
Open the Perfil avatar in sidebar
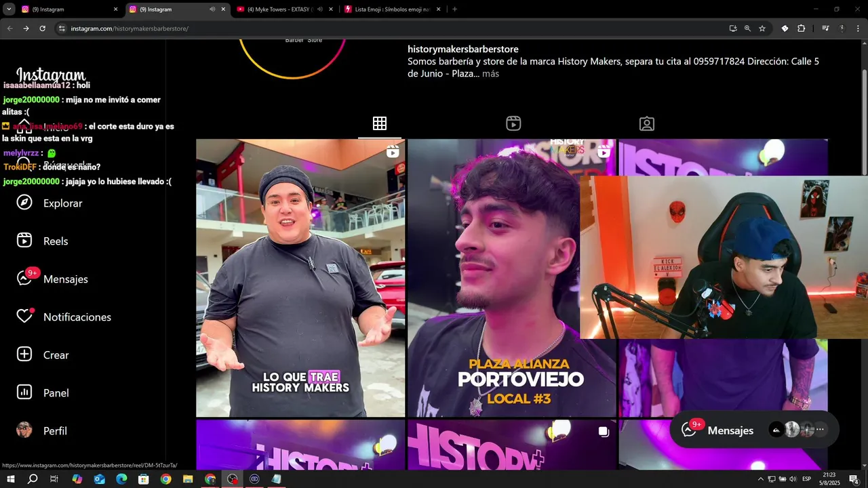click(24, 430)
